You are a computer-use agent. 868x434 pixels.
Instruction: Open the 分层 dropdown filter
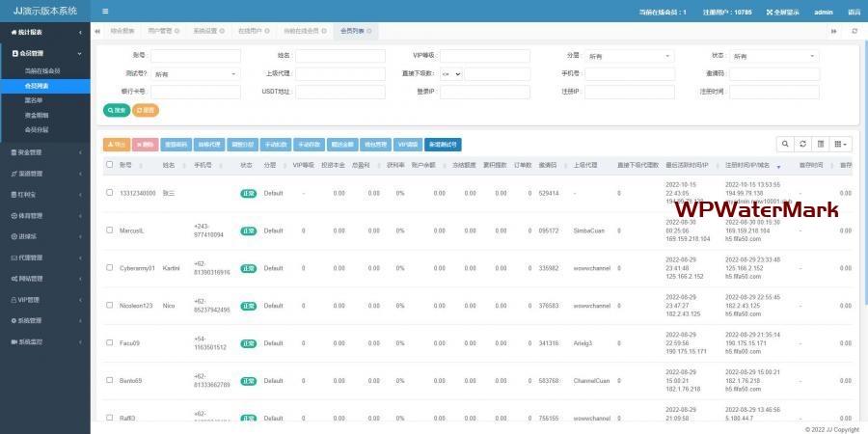coord(630,56)
